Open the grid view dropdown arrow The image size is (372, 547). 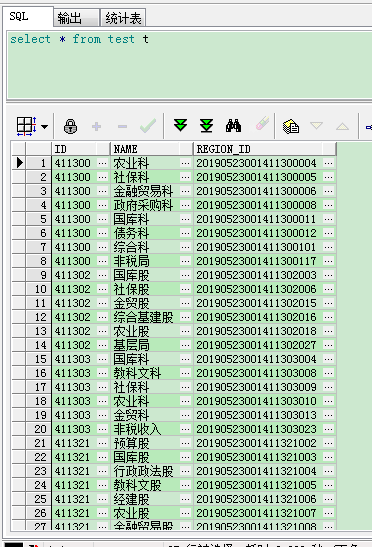coord(45,127)
